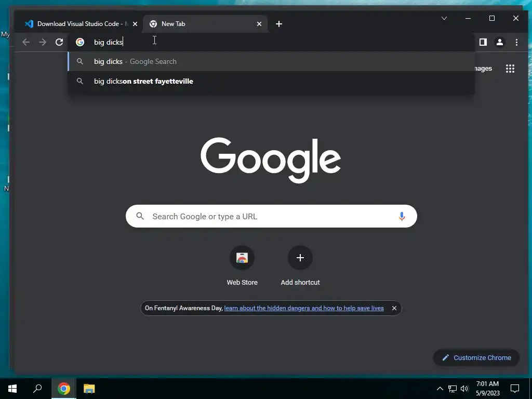Go forward with the forward arrow
The width and height of the screenshot is (532, 399).
click(x=43, y=42)
